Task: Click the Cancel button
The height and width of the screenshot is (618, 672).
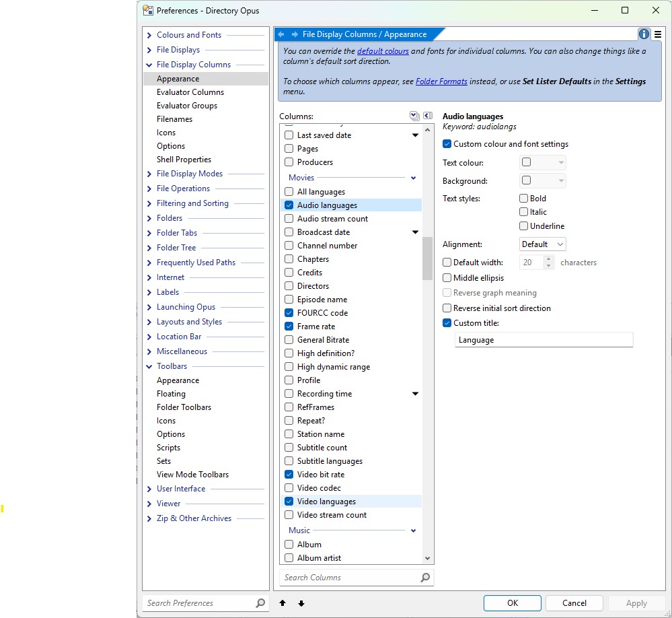Action: [x=574, y=603]
